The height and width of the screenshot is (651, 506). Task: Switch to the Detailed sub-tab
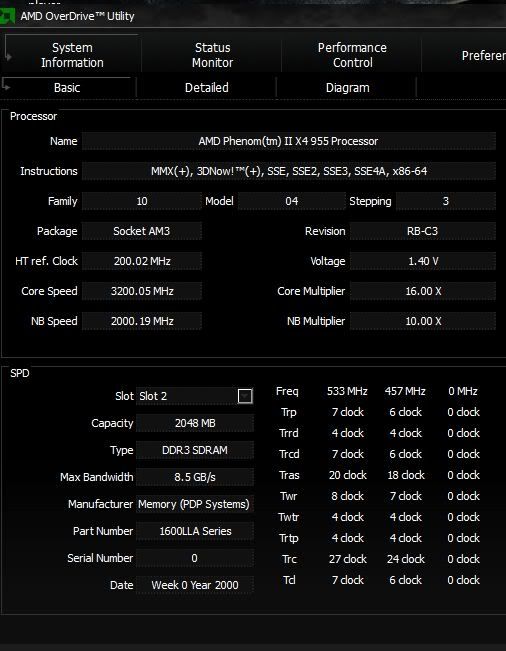pyautogui.click(x=206, y=88)
